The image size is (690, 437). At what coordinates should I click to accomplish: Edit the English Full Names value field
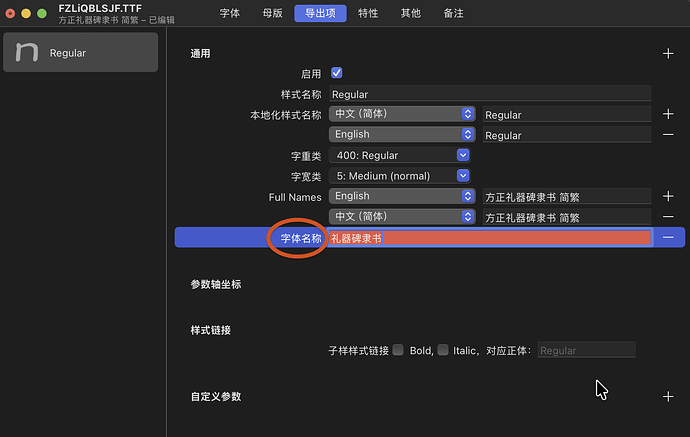[567, 197]
